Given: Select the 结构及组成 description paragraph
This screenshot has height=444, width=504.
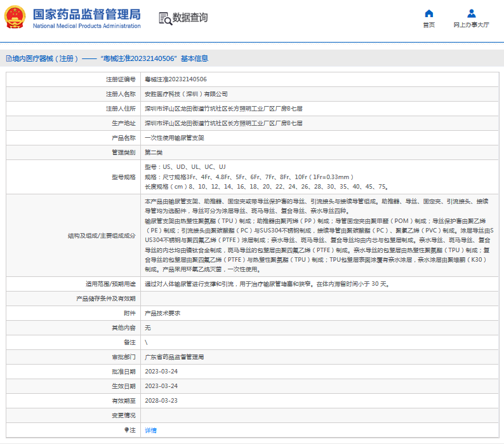Looking at the screenshot, I should (x=319, y=235).
